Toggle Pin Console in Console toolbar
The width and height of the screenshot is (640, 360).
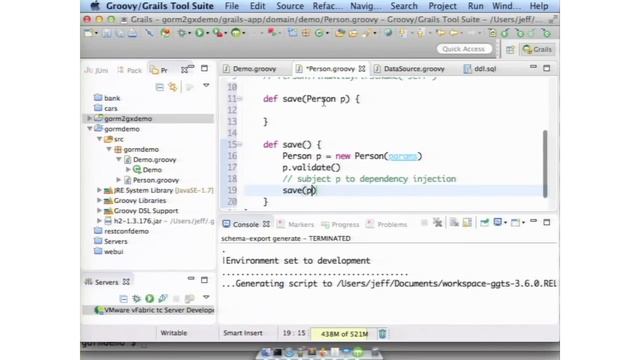484,222
